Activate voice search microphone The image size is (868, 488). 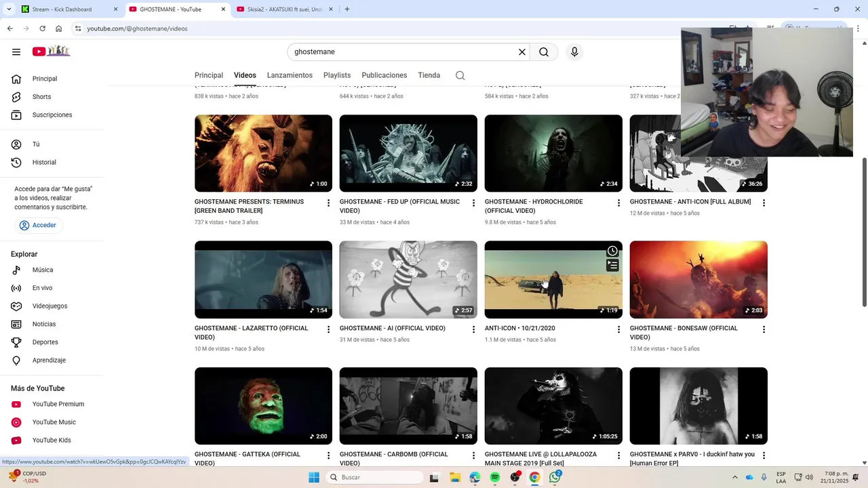pyautogui.click(x=574, y=52)
